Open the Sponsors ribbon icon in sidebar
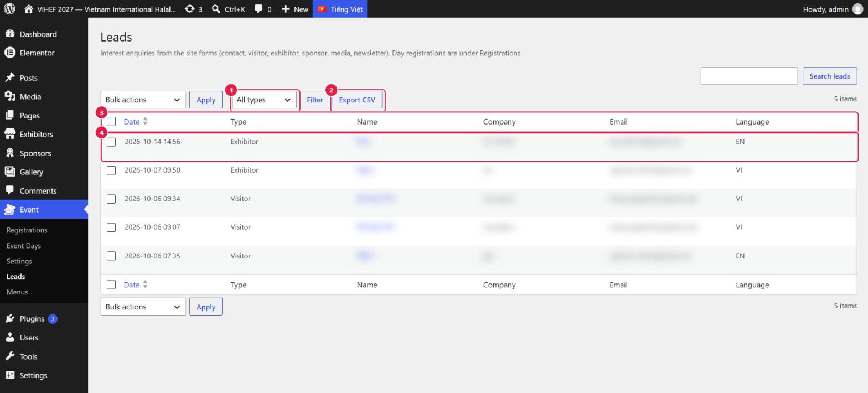Image resolution: width=868 pixels, height=393 pixels. pyautogui.click(x=9, y=153)
